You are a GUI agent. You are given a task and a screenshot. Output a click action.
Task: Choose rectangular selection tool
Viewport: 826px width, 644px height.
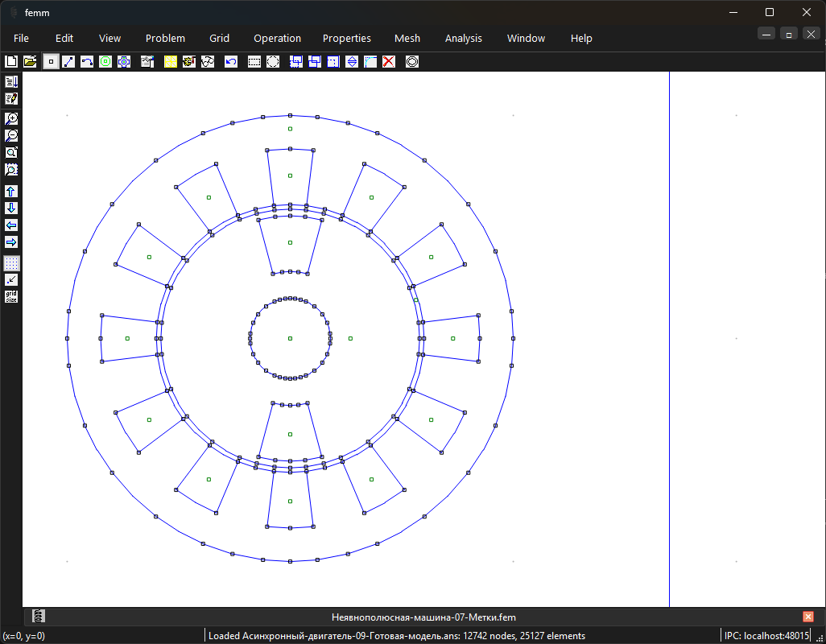(x=254, y=62)
